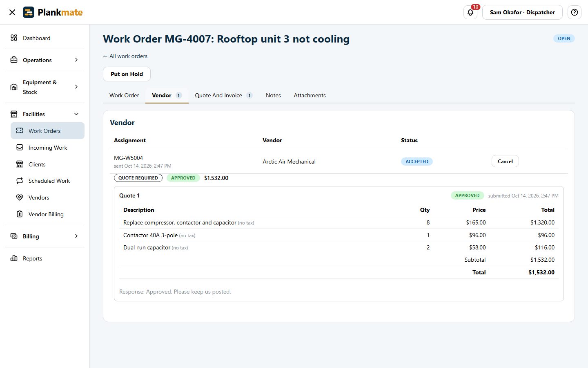Expand the Billing menu chevron
The image size is (588, 368).
[x=76, y=236]
